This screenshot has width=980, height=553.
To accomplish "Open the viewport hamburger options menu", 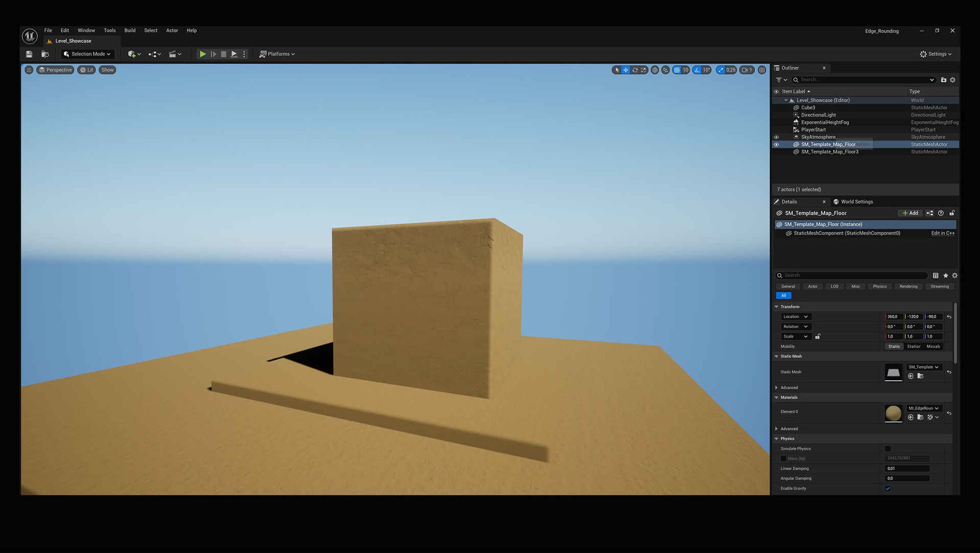I will click(x=29, y=70).
